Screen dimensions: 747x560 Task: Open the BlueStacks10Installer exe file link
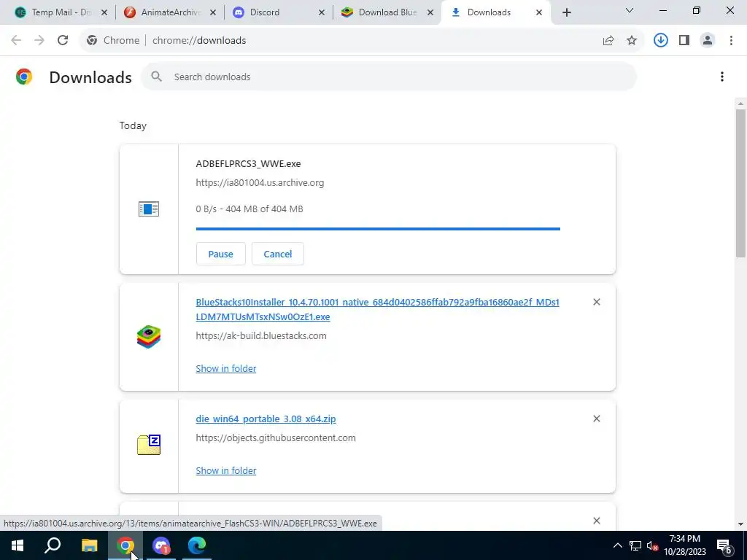click(377, 309)
